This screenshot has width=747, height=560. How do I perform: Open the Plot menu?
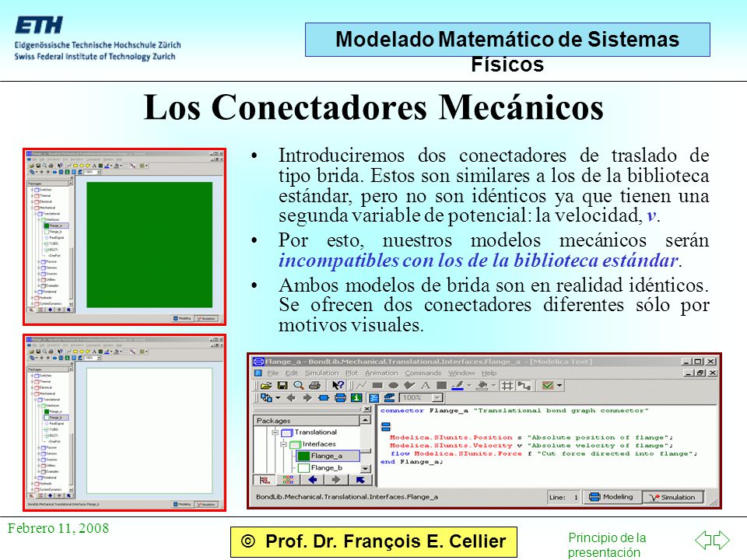[352, 373]
